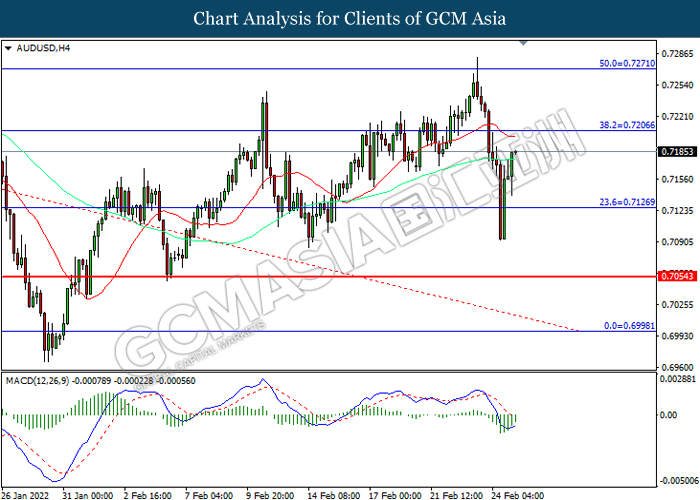Click the 0.72210 price scale value
Screen dimensions: 700x500
(x=677, y=117)
